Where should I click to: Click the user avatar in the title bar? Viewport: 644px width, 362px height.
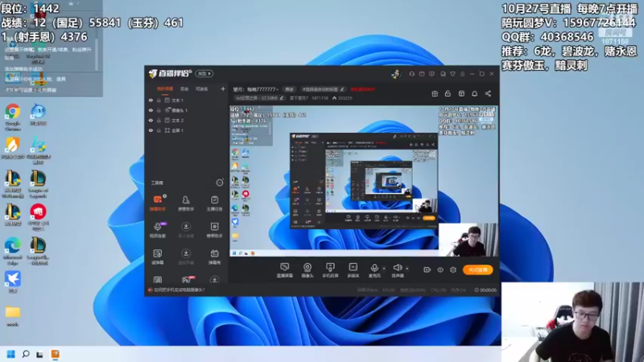coord(396,74)
